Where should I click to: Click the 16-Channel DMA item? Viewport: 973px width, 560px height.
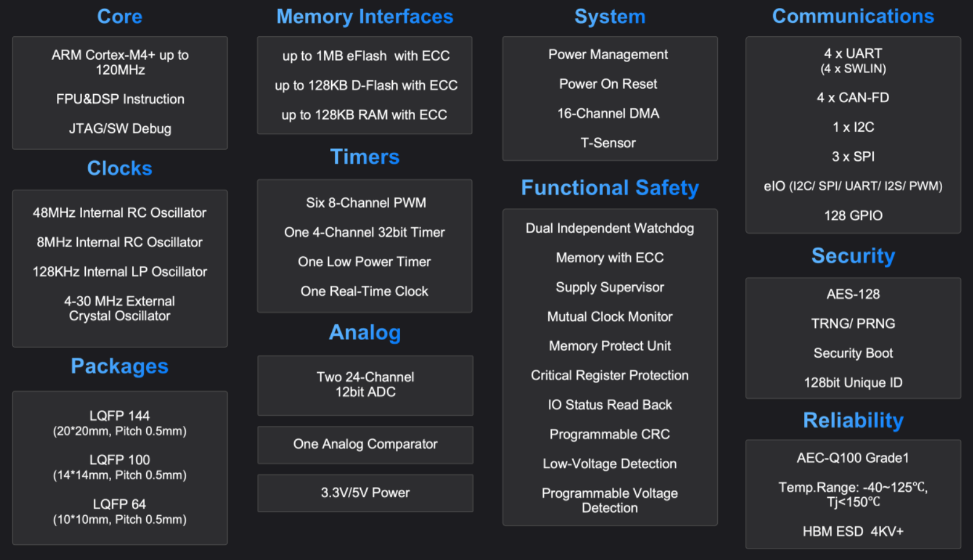(x=608, y=114)
